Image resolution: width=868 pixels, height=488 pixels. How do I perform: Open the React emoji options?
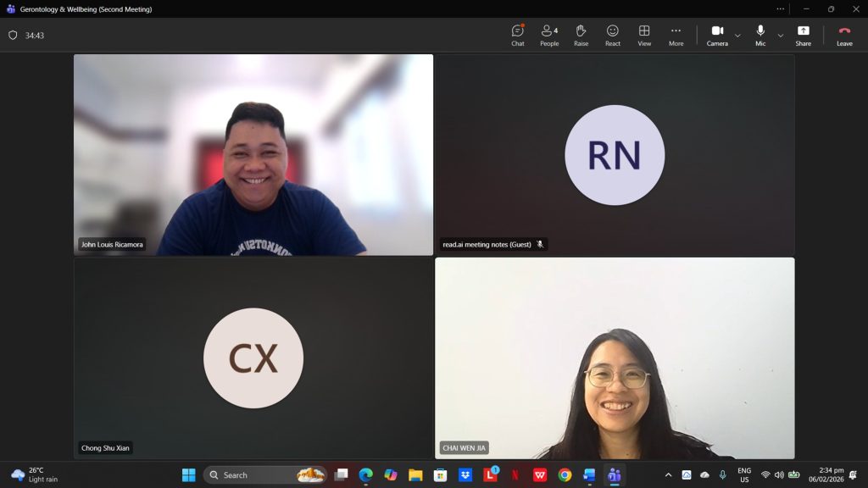(612, 35)
